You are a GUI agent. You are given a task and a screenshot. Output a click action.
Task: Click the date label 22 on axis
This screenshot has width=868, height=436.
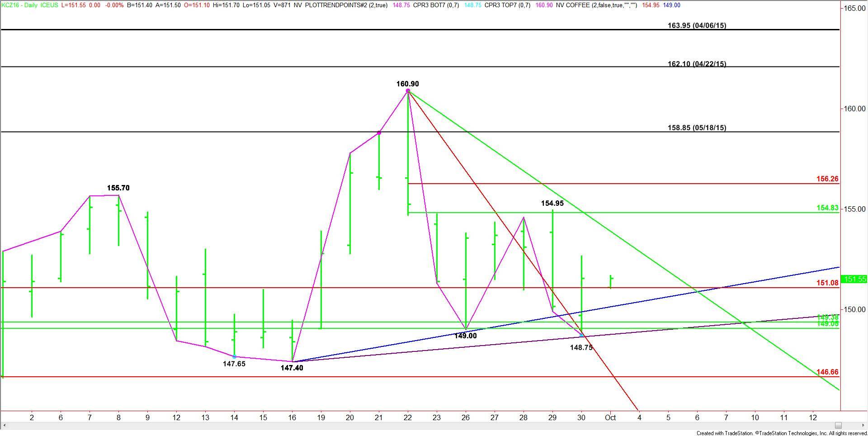pos(408,417)
